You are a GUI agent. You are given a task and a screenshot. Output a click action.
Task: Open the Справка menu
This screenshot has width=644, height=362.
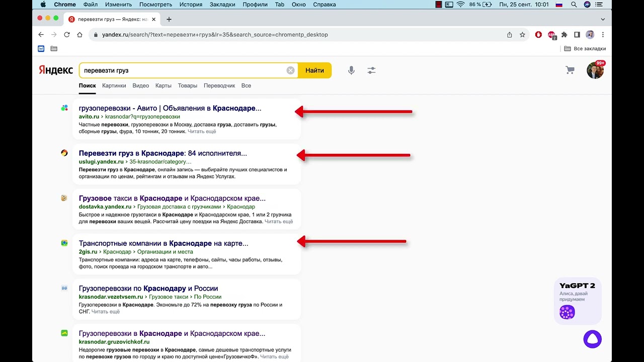click(325, 5)
